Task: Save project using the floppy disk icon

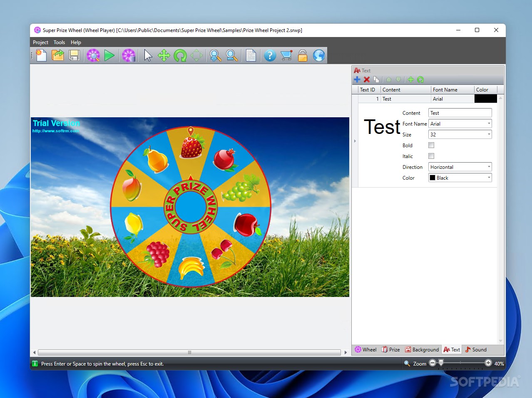Action: [x=74, y=55]
